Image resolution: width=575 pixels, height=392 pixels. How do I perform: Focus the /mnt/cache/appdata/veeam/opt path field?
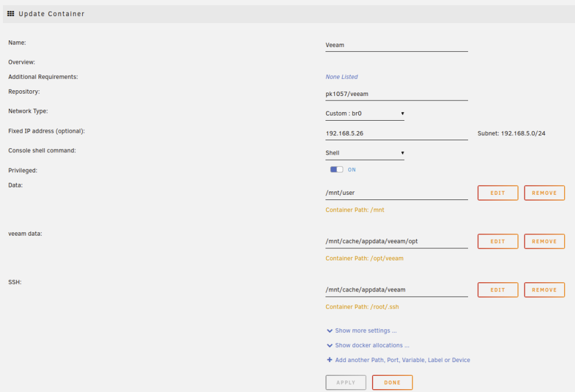(396, 241)
